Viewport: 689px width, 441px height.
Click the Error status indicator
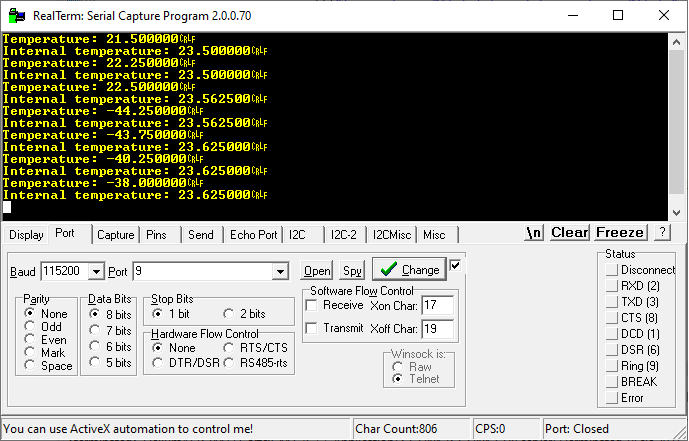coord(612,398)
